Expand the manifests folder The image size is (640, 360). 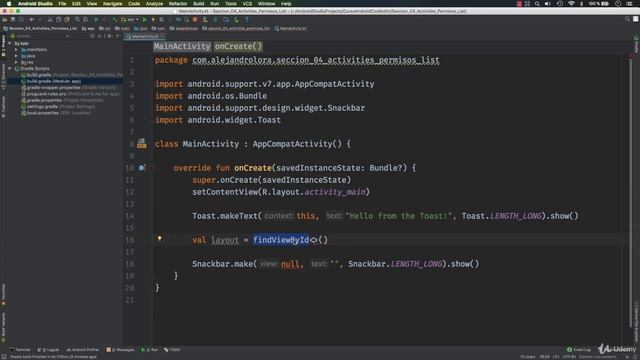[16, 50]
